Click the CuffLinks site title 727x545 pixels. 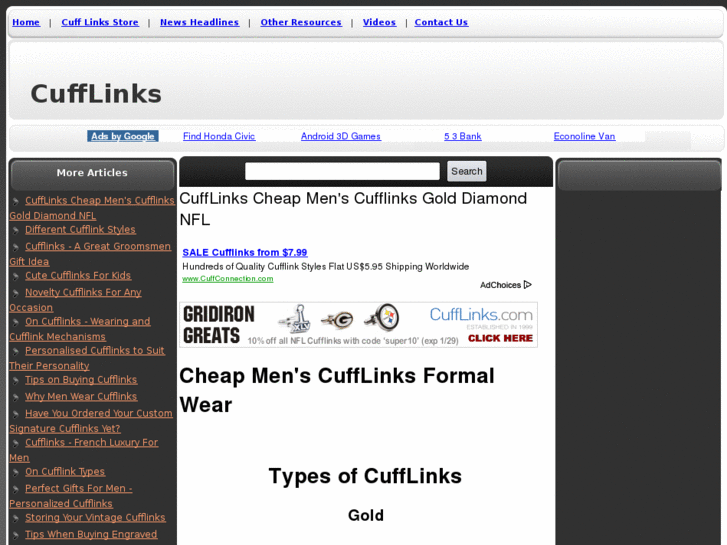coord(96,94)
